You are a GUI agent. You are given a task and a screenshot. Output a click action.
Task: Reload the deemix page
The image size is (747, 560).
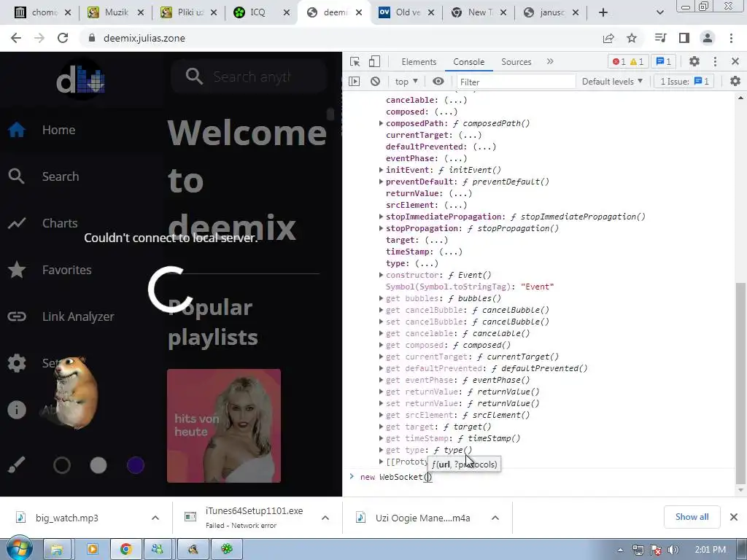[x=63, y=38]
